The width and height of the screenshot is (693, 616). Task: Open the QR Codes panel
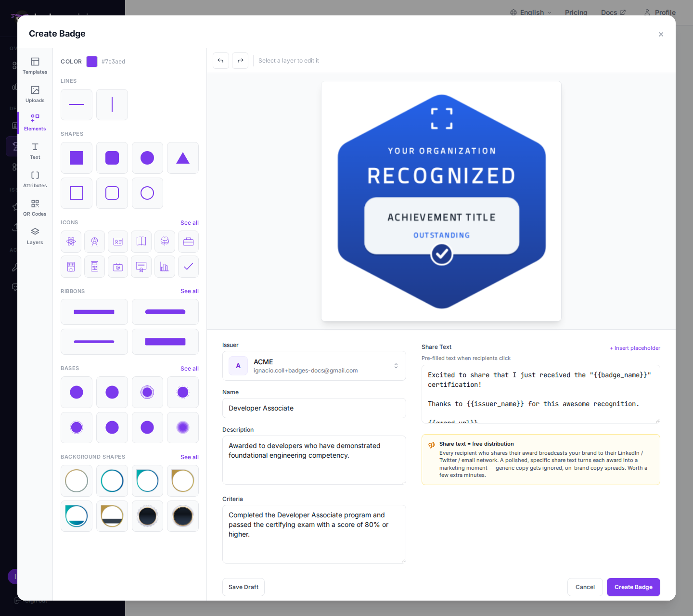click(35, 208)
